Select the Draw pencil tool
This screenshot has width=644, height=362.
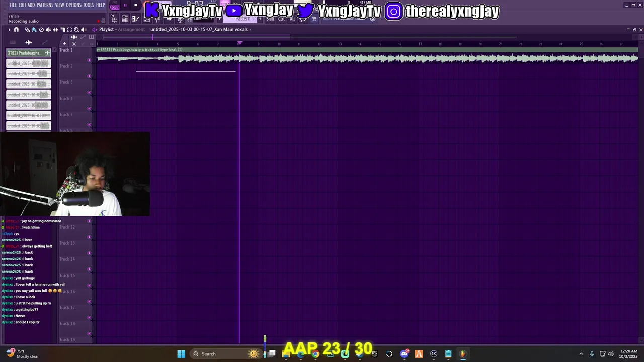pyautogui.click(x=27, y=30)
